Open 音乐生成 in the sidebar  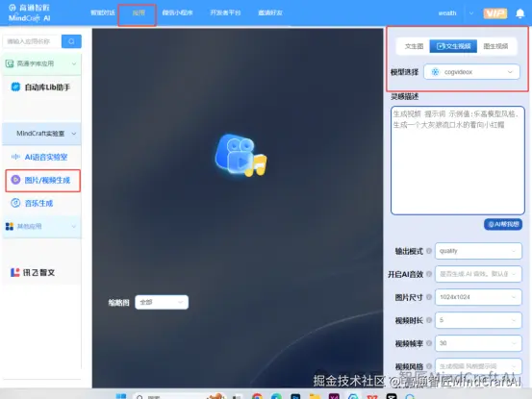coord(33,204)
